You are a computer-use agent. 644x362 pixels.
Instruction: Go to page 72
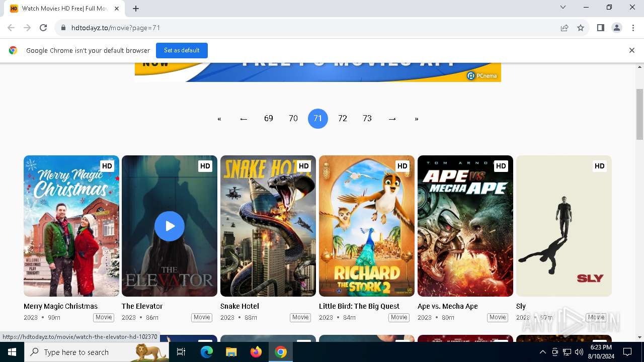[x=343, y=119]
